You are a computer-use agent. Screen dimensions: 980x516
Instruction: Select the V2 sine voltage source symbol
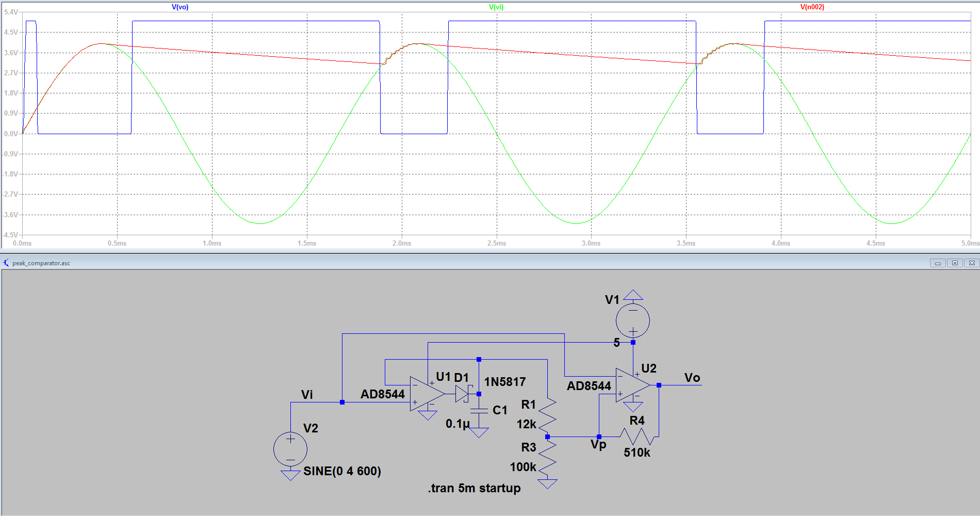pyautogui.click(x=290, y=448)
